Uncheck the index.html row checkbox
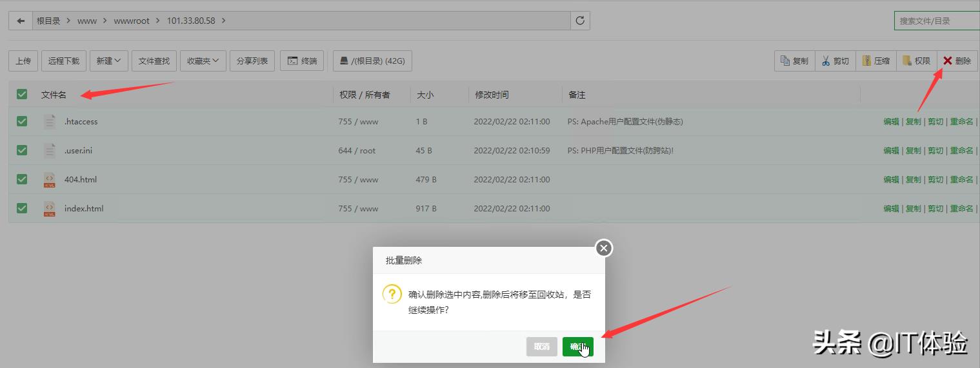Screen dimensions: 980x368 tap(22, 208)
